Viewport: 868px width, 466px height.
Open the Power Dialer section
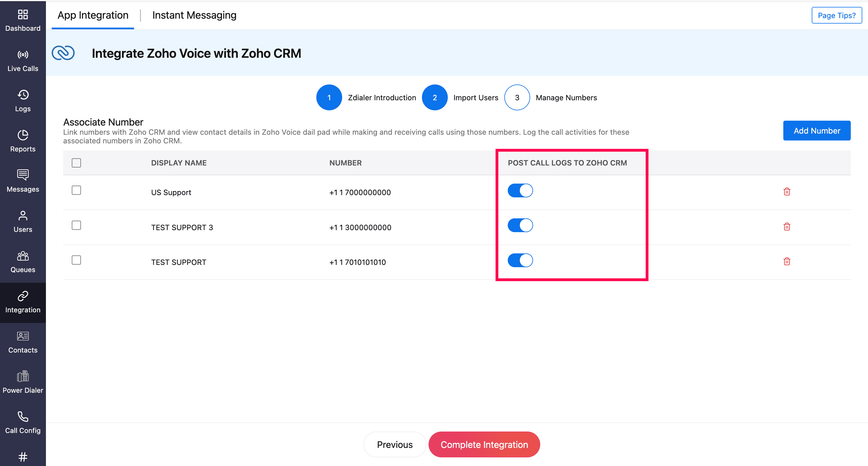tap(23, 382)
